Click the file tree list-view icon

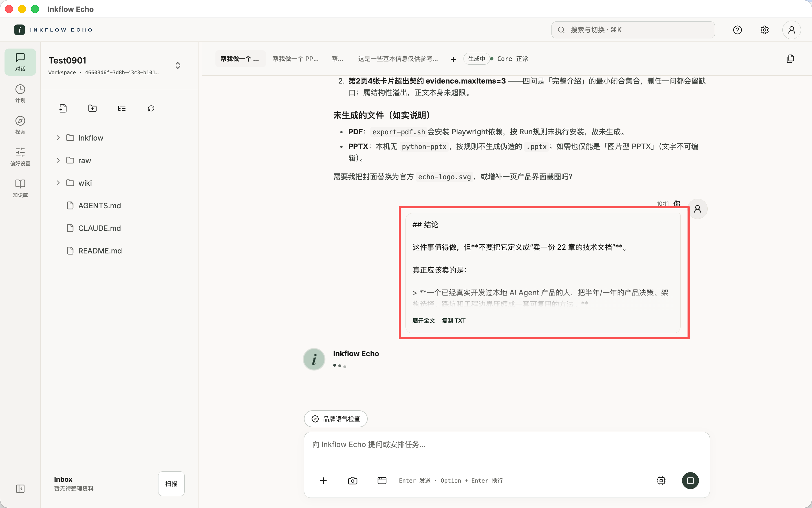click(122, 108)
